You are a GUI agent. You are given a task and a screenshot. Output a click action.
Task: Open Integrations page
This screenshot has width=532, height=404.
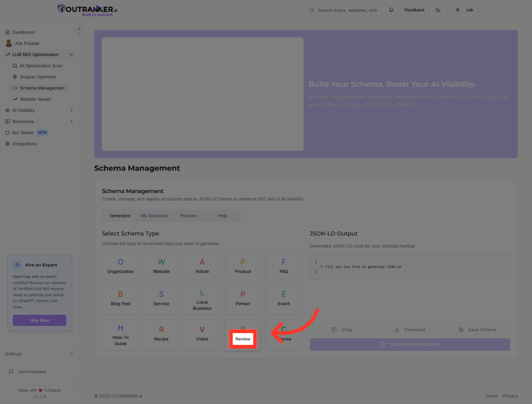pos(40,144)
